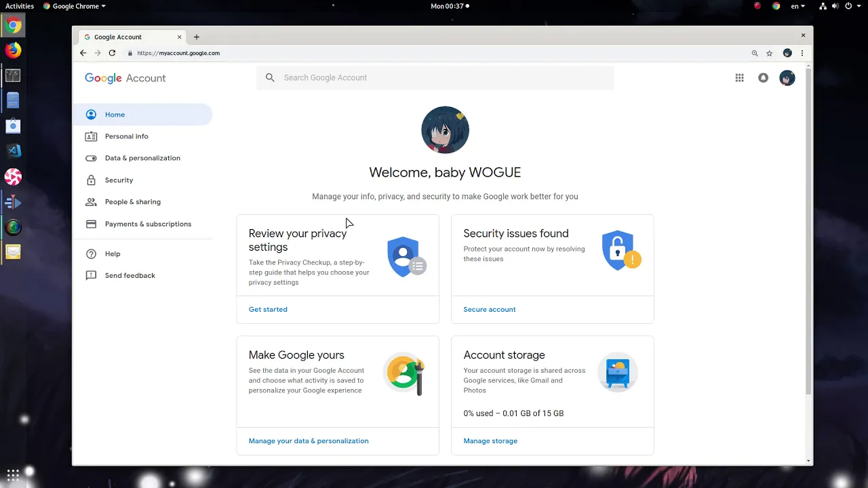Click the Welcome, baby WOGUE heading

[445, 172]
